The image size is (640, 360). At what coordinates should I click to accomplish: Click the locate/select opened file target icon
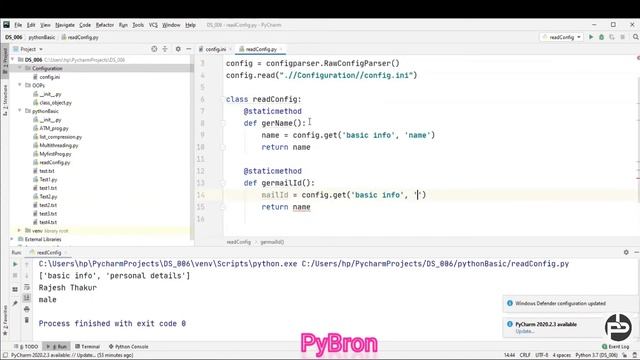154,49
